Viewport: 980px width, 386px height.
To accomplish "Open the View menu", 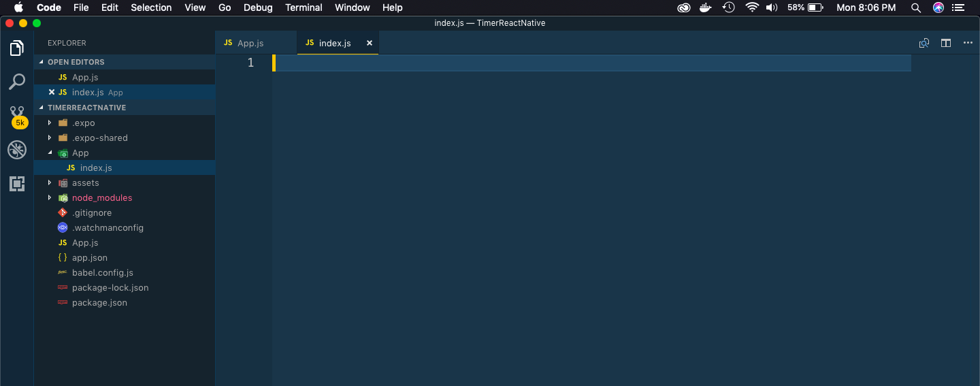I will pyautogui.click(x=195, y=7).
